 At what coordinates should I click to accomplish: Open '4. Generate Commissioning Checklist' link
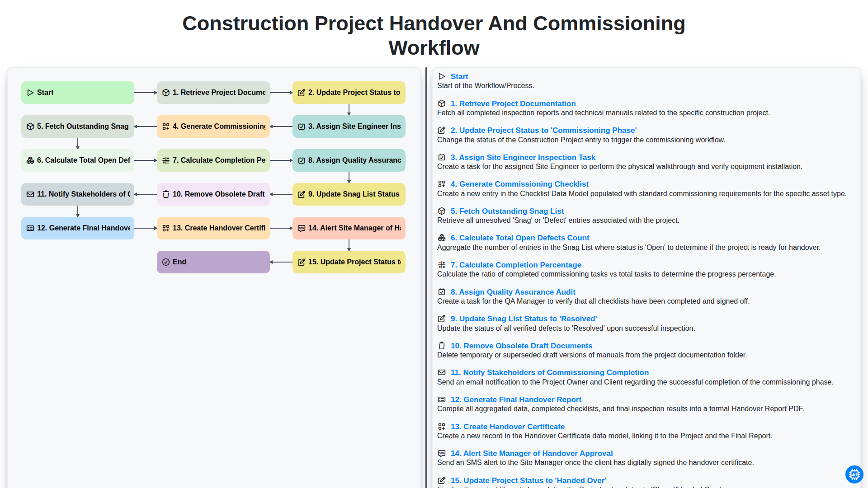519,184
